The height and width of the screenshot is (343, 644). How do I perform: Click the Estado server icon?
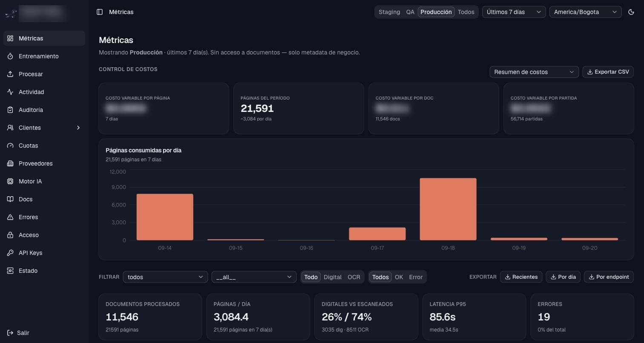click(x=10, y=271)
